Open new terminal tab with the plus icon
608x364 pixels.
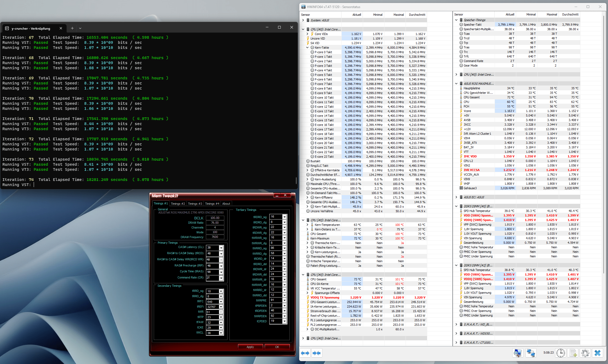pyautogui.click(x=72, y=28)
